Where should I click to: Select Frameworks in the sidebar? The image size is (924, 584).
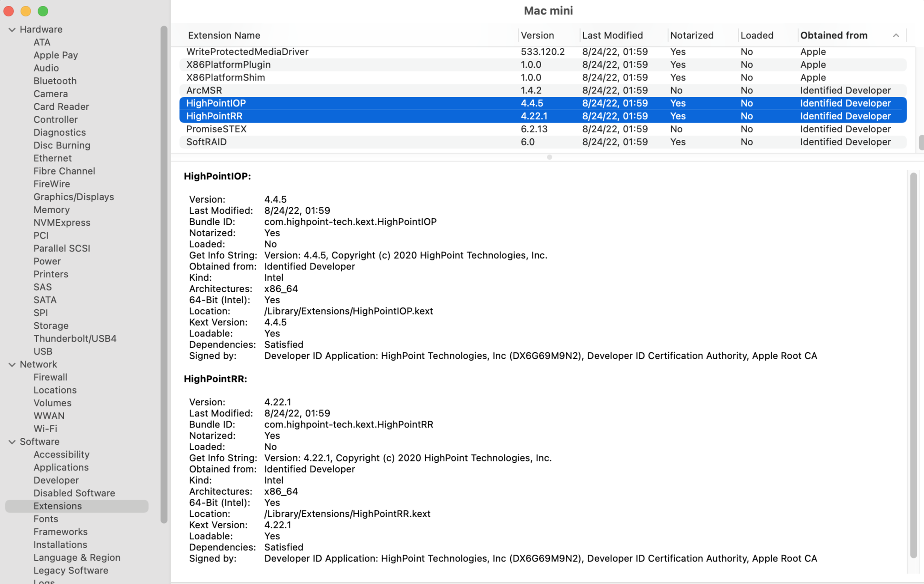click(61, 532)
